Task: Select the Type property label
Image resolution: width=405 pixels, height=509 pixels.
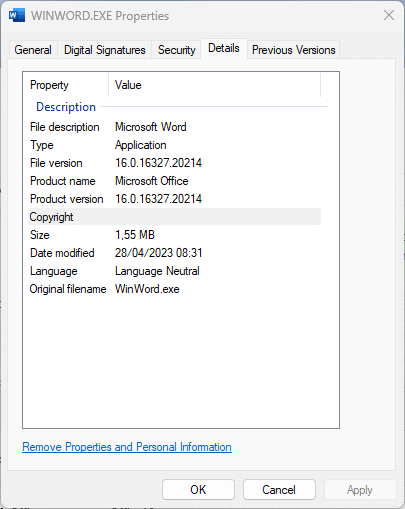Action: point(42,145)
